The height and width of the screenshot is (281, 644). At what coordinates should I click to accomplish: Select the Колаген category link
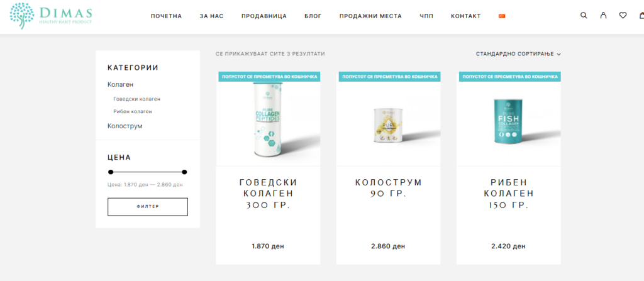point(120,84)
